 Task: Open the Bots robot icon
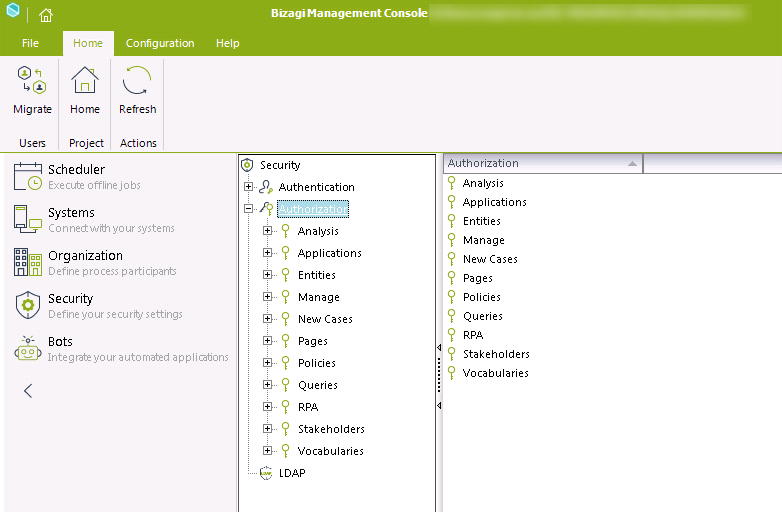click(28, 348)
